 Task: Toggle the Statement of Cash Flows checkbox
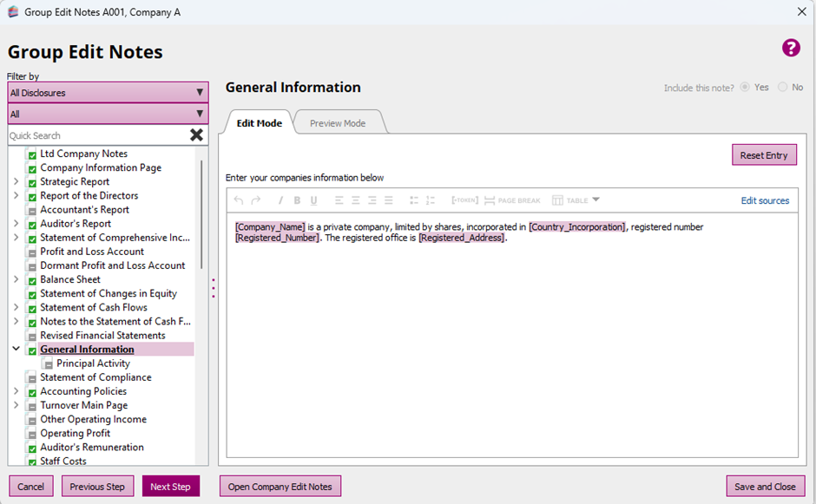pyautogui.click(x=32, y=308)
